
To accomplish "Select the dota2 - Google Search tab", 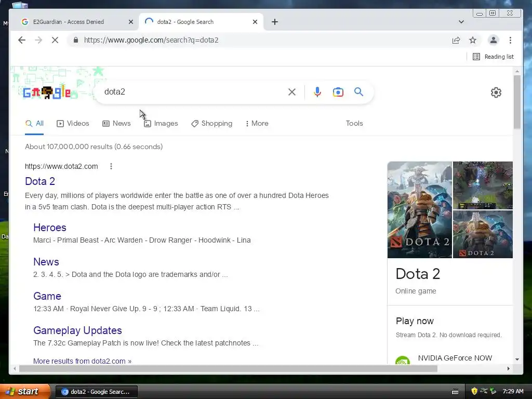I will coord(201,22).
